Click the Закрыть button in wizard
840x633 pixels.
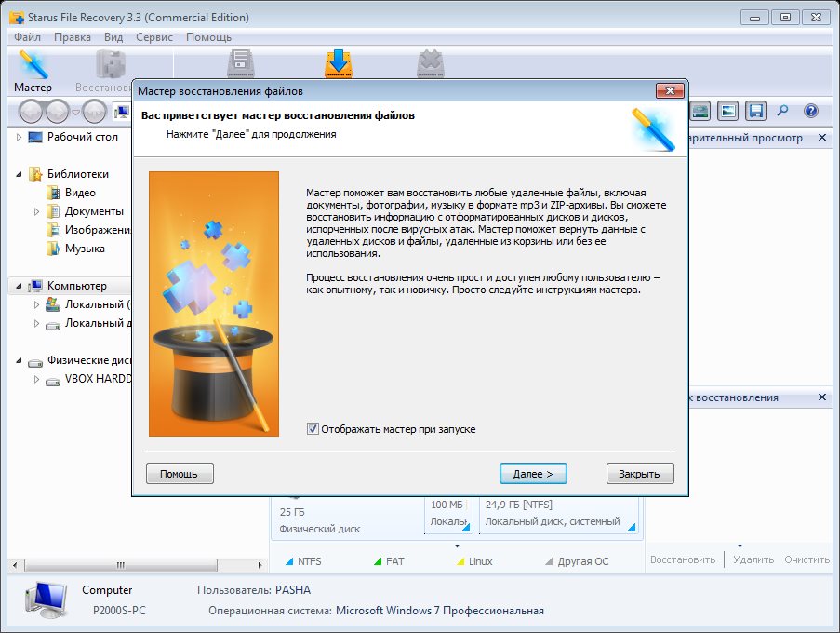pos(640,474)
